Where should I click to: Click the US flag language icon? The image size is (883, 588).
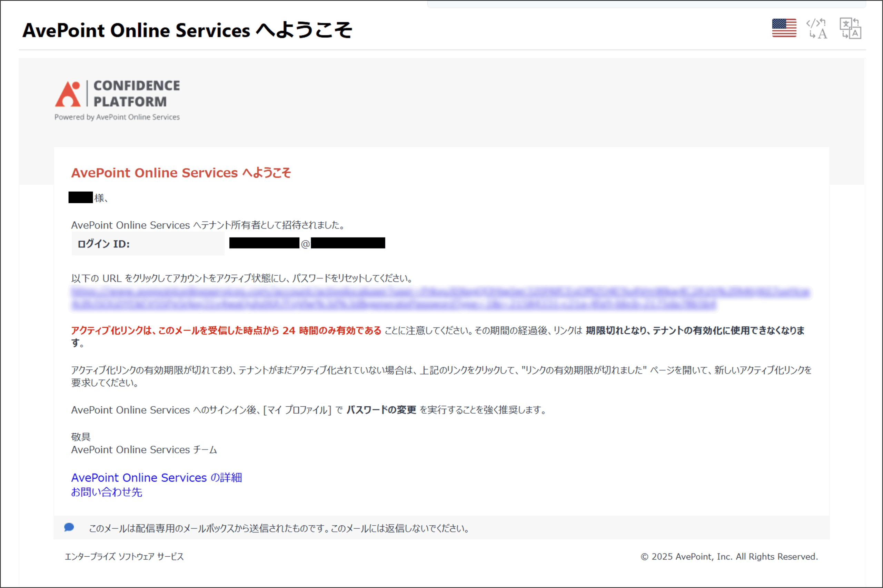pos(784,28)
